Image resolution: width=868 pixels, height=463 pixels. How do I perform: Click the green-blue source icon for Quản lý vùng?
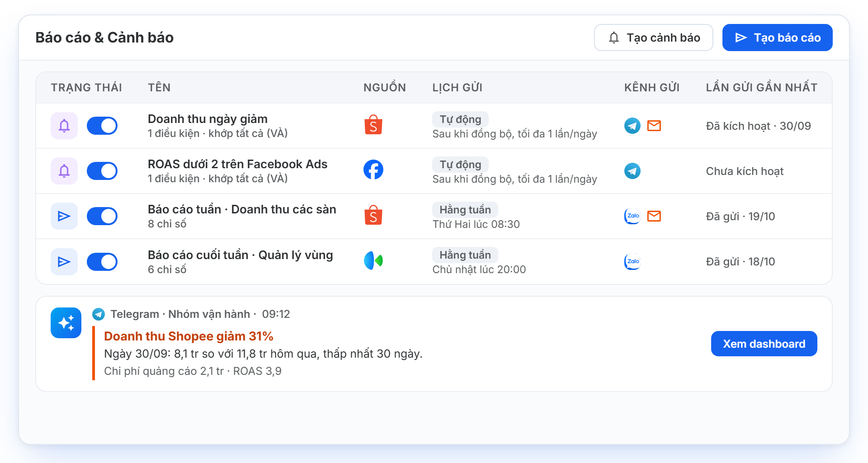(x=373, y=260)
